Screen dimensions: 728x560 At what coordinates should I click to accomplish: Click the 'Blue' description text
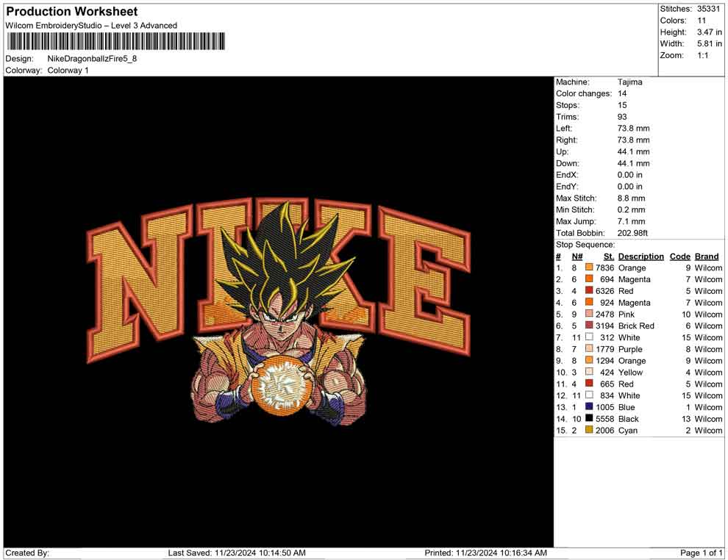click(x=627, y=407)
